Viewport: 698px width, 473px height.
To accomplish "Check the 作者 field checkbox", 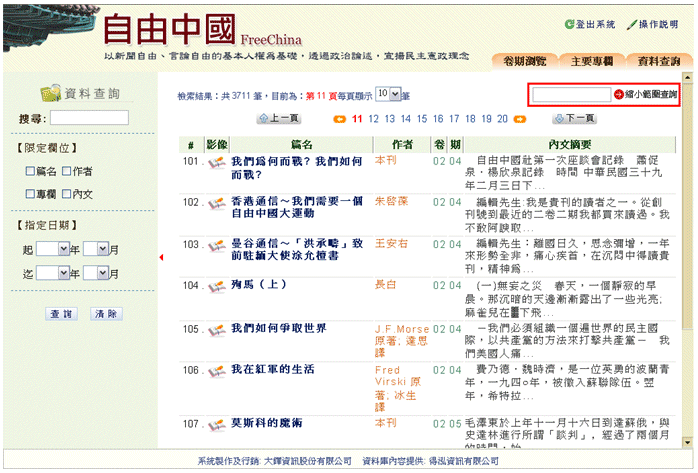I will click(67, 171).
